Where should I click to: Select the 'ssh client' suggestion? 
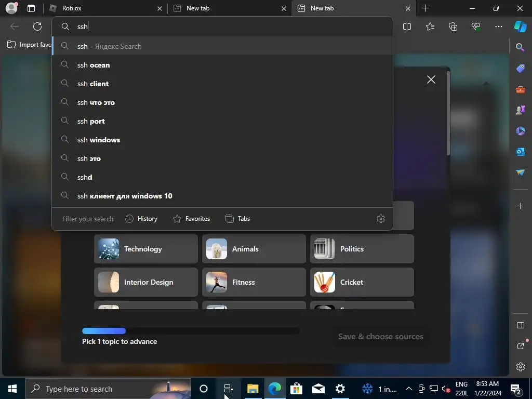tap(222, 84)
